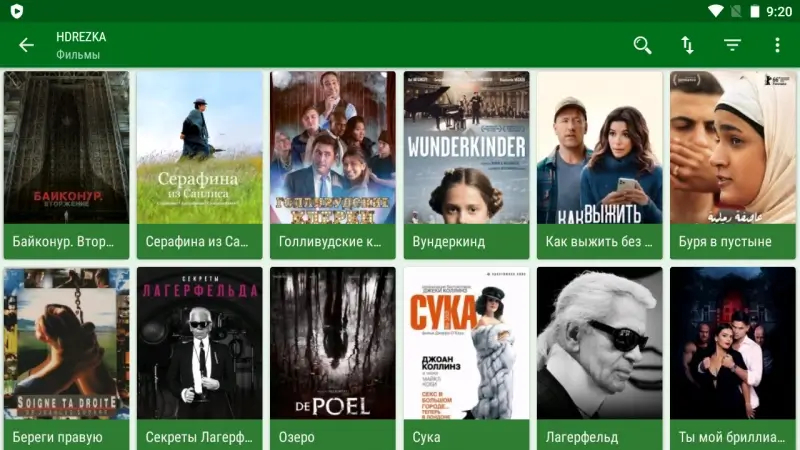
Task: Open the filter lines icon
Action: point(732,45)
